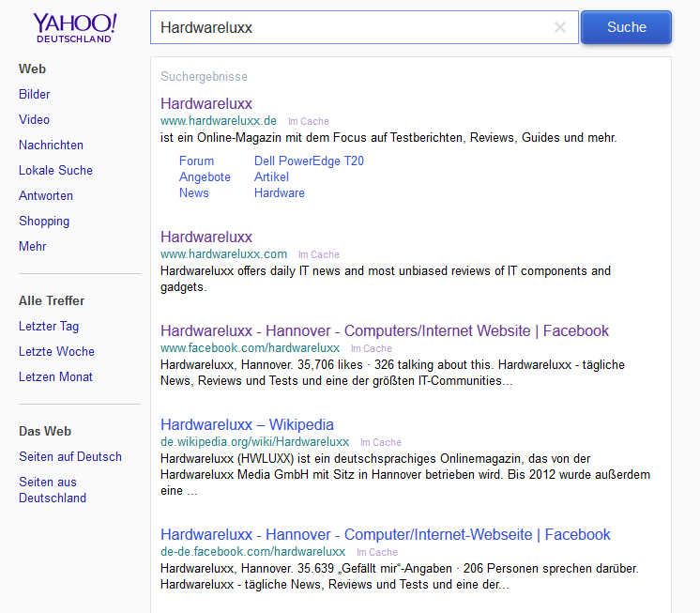Expand the Mehr categories option
700x613 pixels.
pyautogui.click(x=32, y=246)
